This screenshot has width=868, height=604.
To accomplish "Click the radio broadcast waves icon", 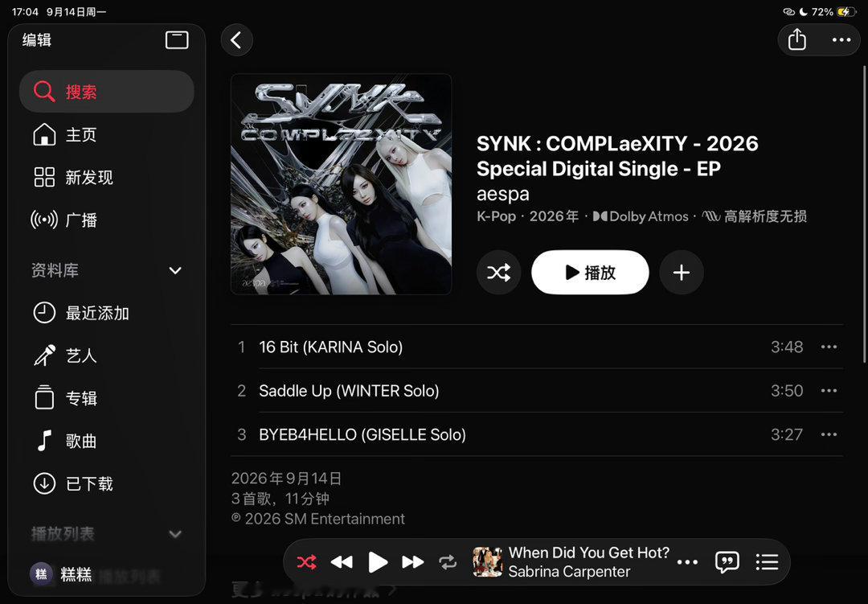I will (44, 220).
